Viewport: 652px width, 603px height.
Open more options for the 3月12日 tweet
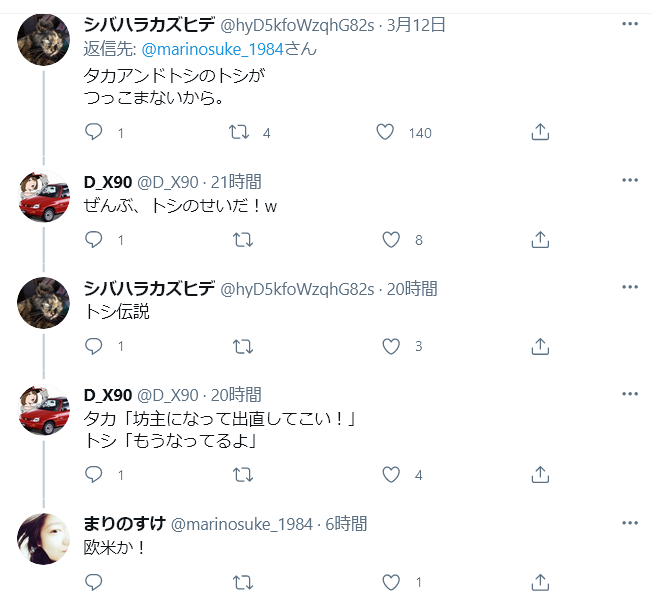(630, 24)
